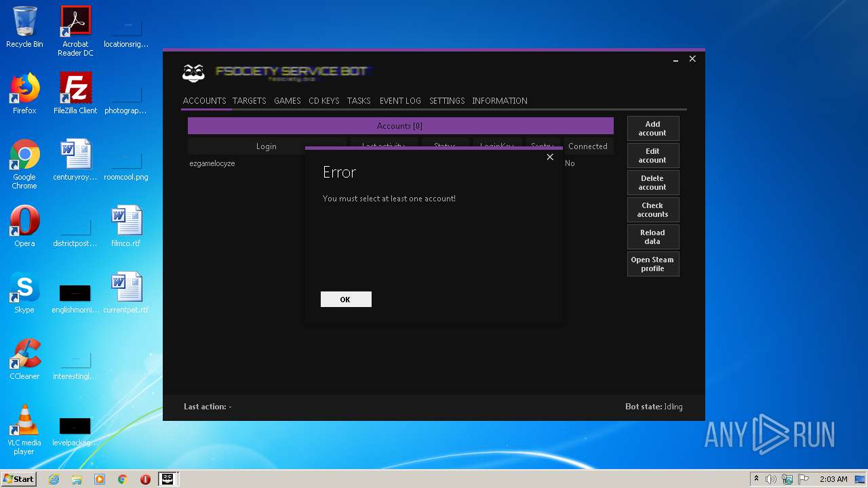
Task: Select the centuryroy document desktop icon
Action: tap(75, 160)
